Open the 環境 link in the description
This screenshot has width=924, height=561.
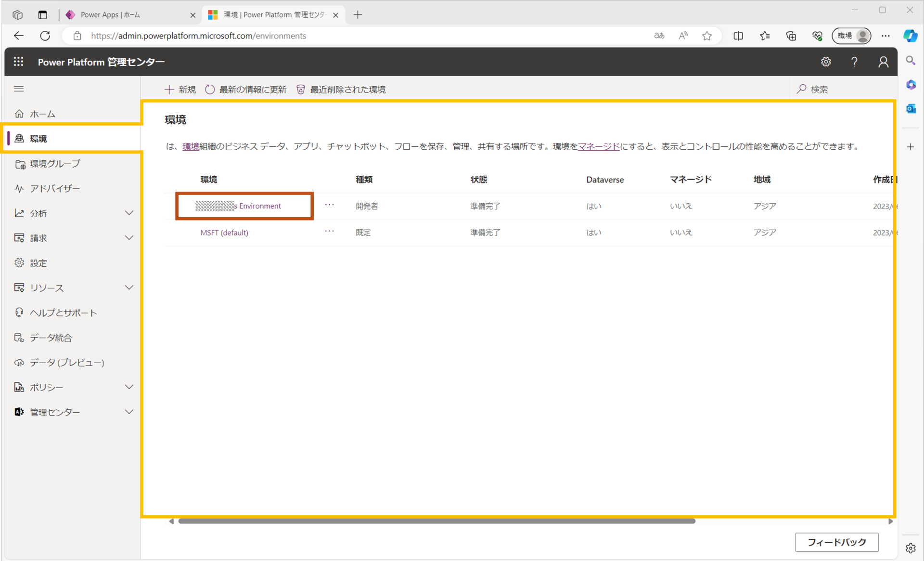pos(191,146)
